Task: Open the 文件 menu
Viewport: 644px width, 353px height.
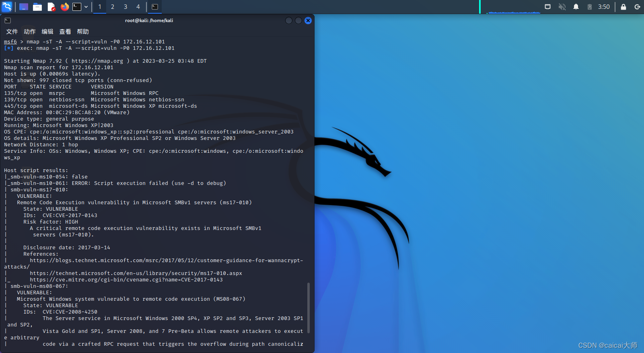Action: 12,31
